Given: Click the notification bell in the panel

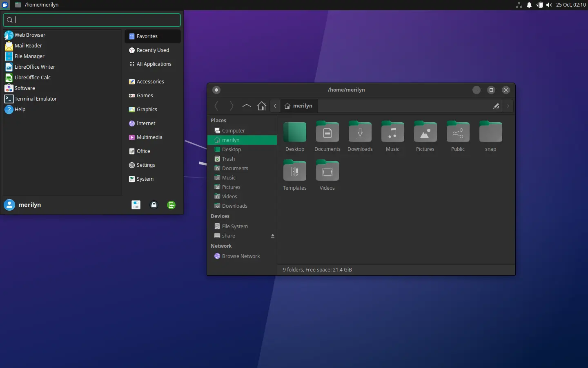Looking at the screenshot, I should point(529,5).
